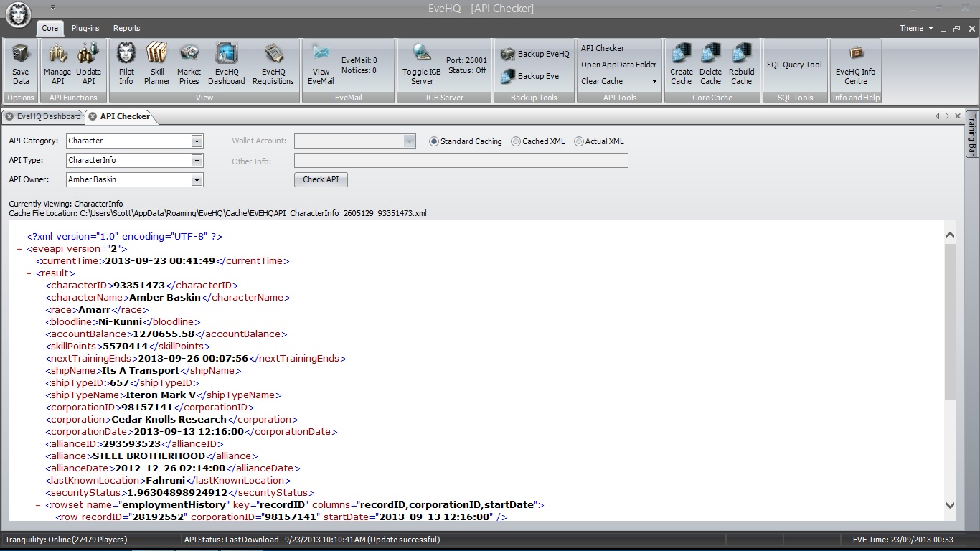Click the XML viewer scroll down arrow

point(951,505)
